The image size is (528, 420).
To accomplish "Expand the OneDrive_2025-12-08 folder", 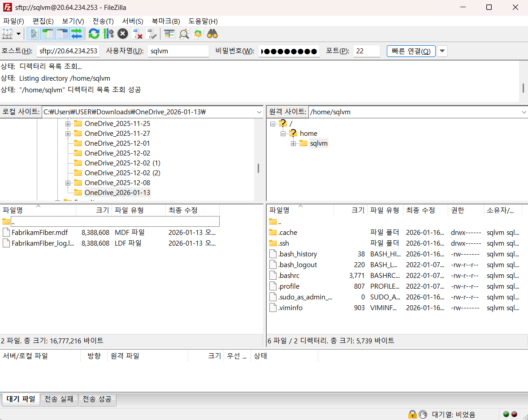I will [68, 183].
